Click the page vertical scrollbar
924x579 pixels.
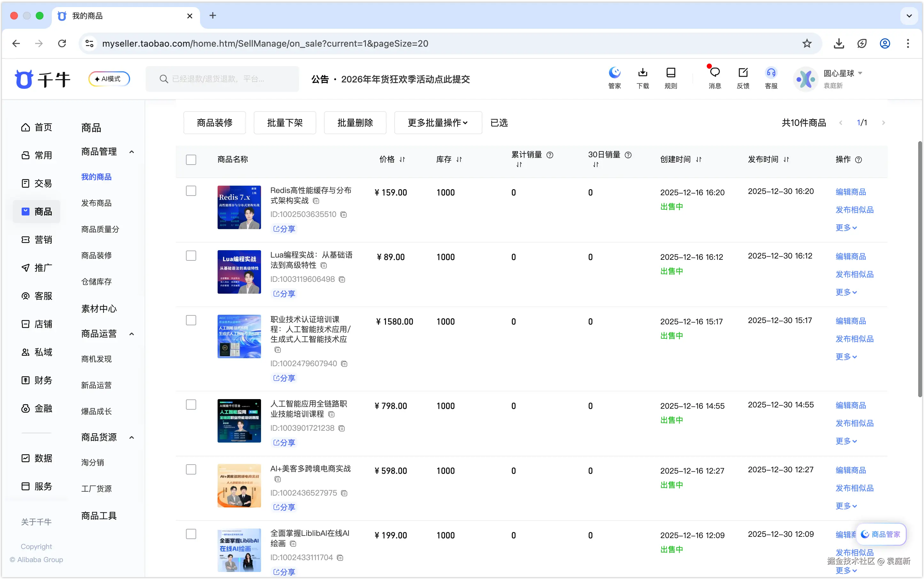[x=920, y=268]
